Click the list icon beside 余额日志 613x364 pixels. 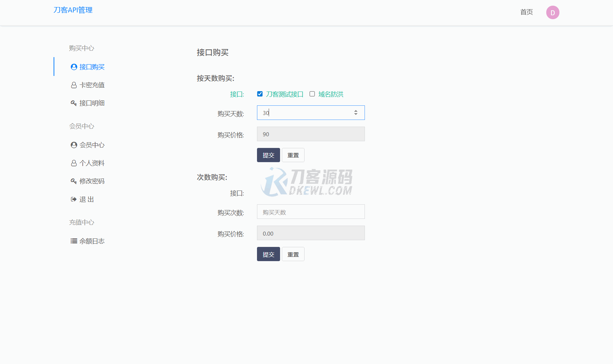tap(74, 241)
